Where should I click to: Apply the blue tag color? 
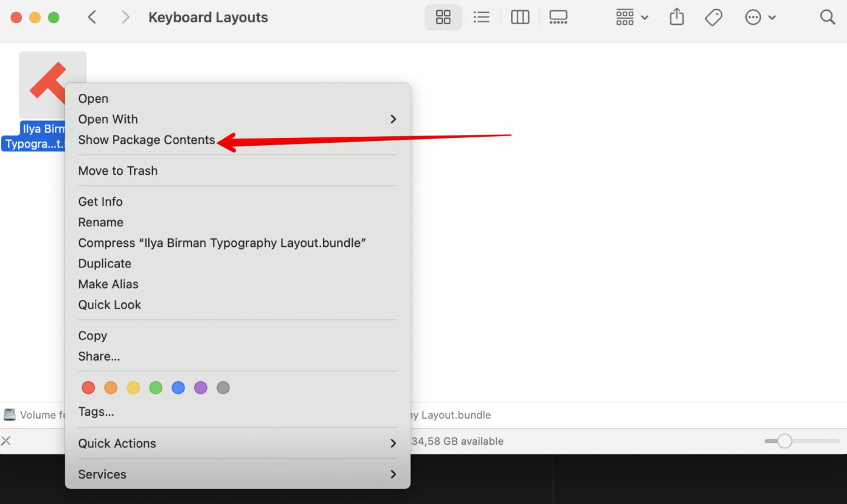coord(178,388)
